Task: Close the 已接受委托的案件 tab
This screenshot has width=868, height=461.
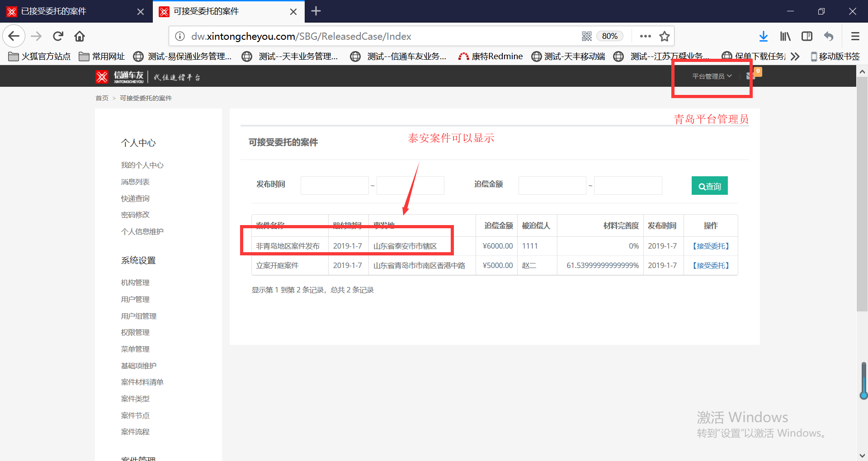Action: (141, 11)
